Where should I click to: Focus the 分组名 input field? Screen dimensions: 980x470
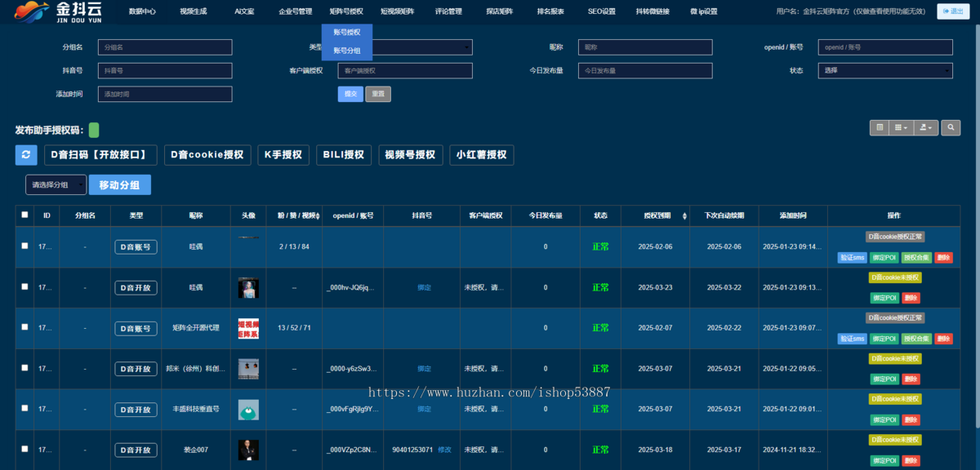(x=165, y=47)
